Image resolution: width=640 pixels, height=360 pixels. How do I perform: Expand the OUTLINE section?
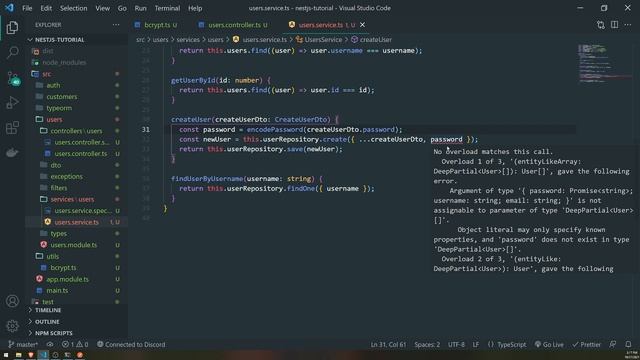pyautogui.click(x=47, y=322)
